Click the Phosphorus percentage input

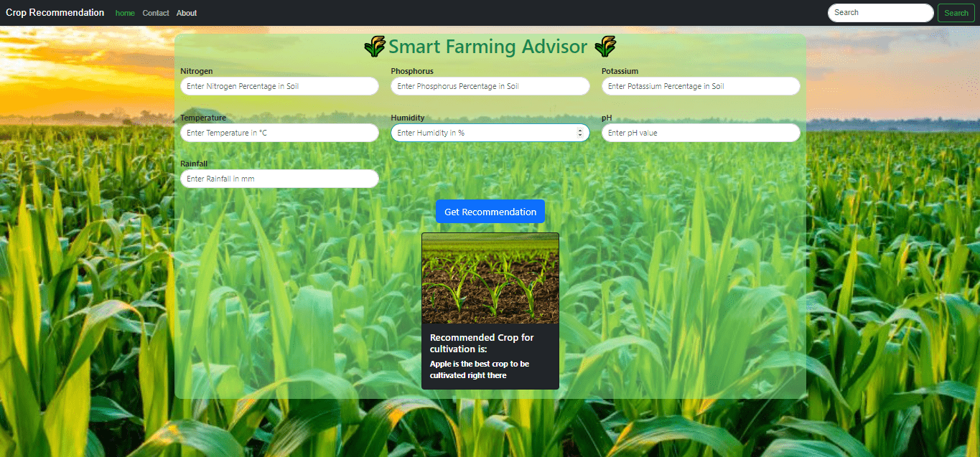490,86
